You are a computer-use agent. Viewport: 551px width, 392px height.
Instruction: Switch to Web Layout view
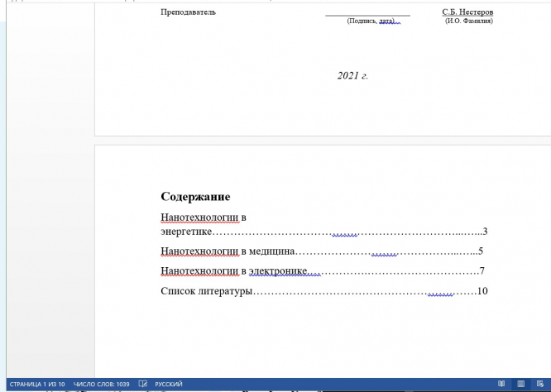tap(540, 384)
